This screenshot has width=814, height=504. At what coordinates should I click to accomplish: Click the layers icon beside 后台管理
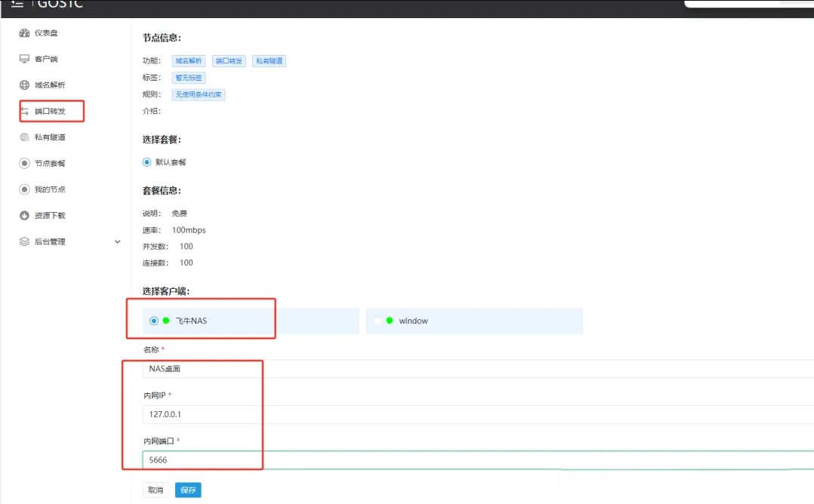24,241
